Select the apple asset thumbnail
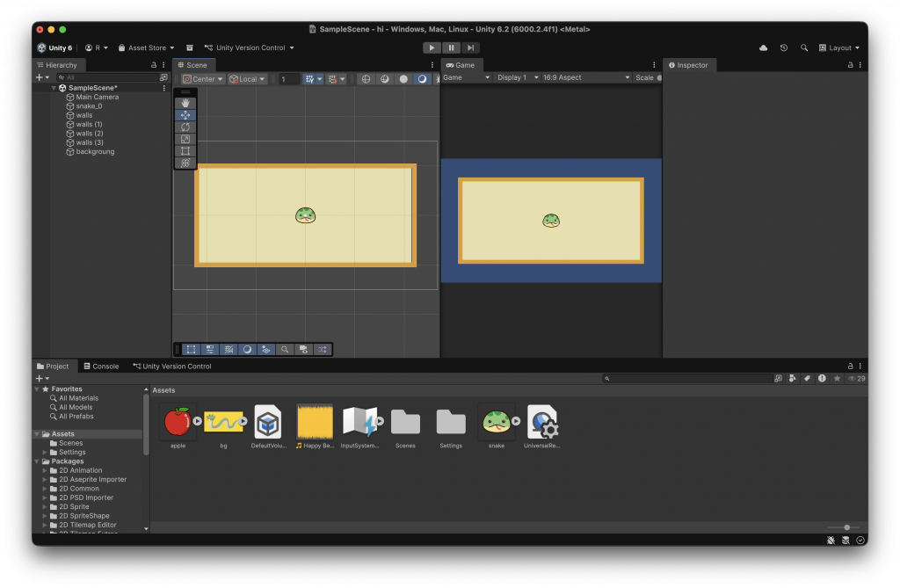 pos(178,423)
